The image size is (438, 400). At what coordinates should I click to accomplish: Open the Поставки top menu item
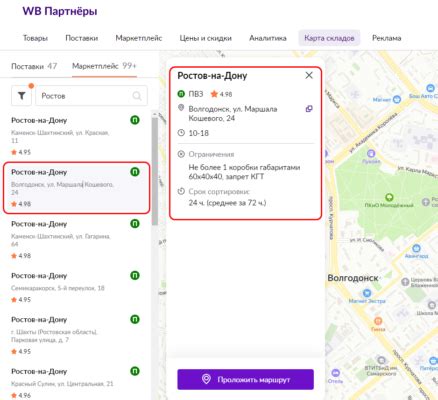tap(82, 38)
